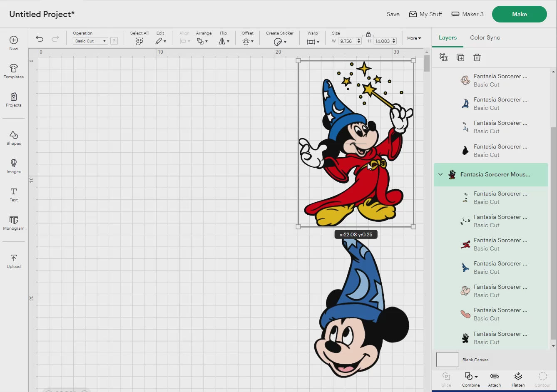The width and height of the screenshot is (557, 392).
Task: Select the pink tongue shape layer
Action: coord(491,314)
